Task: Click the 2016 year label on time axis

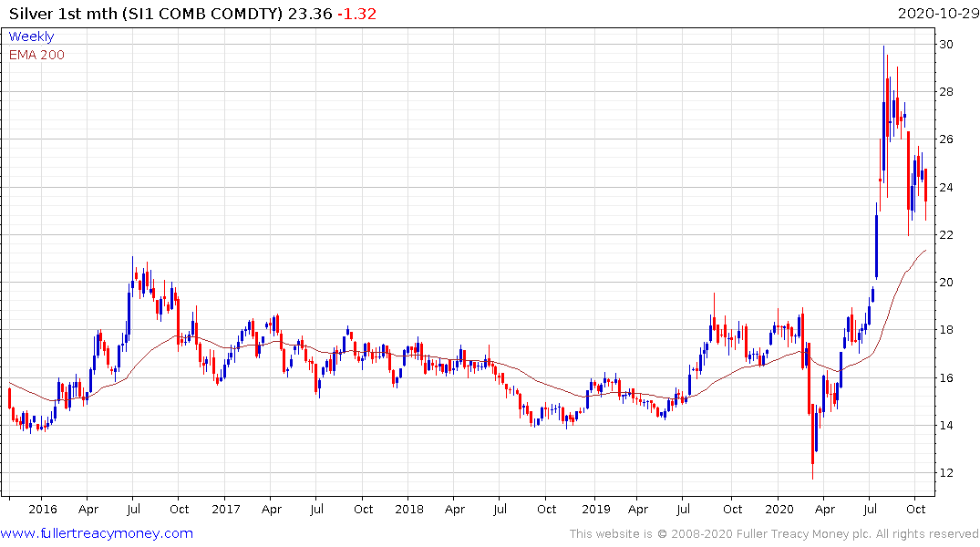Action: (x=43, y=509)
